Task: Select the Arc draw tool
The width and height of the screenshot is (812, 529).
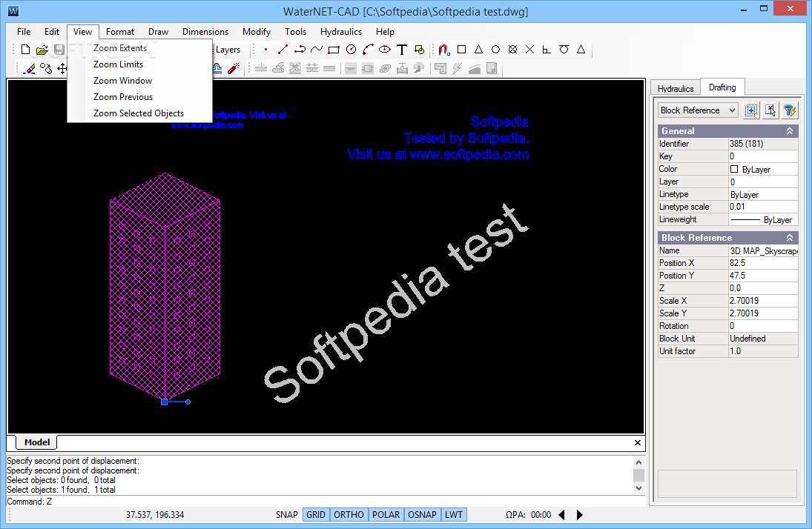Action: pos(368,50)
